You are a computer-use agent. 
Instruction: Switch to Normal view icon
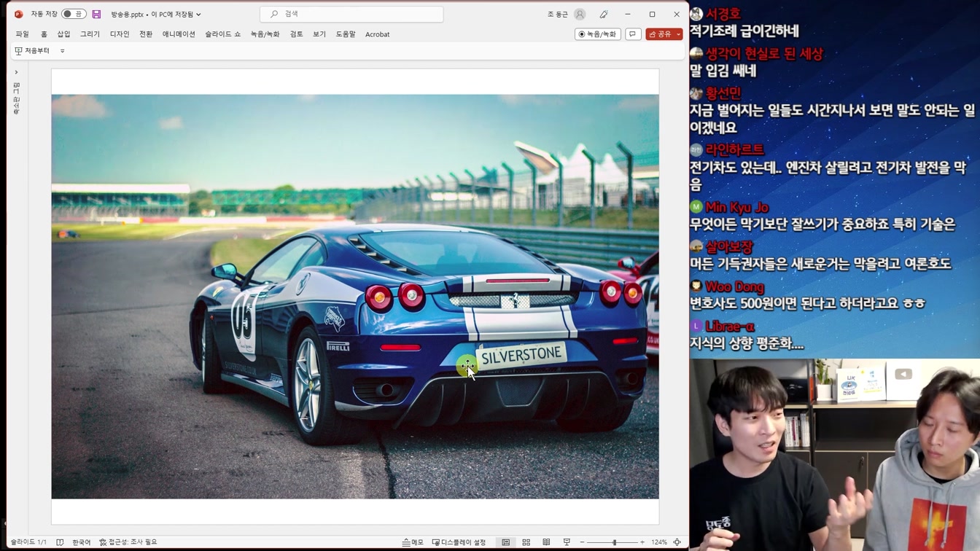click(505, 542)
